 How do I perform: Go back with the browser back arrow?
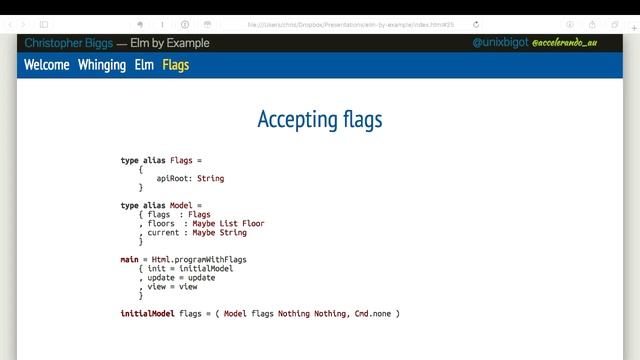pyautogui.click(x=10, y=25)
